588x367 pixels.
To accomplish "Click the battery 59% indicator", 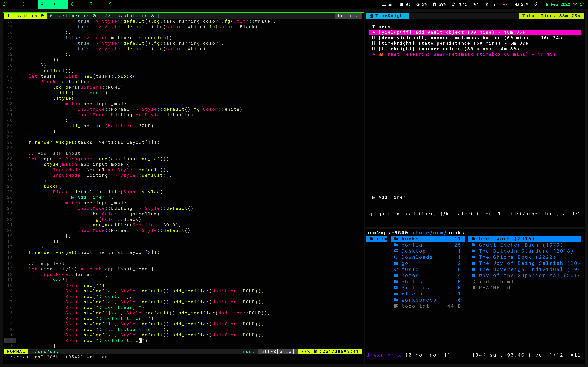I will [439, 4].
